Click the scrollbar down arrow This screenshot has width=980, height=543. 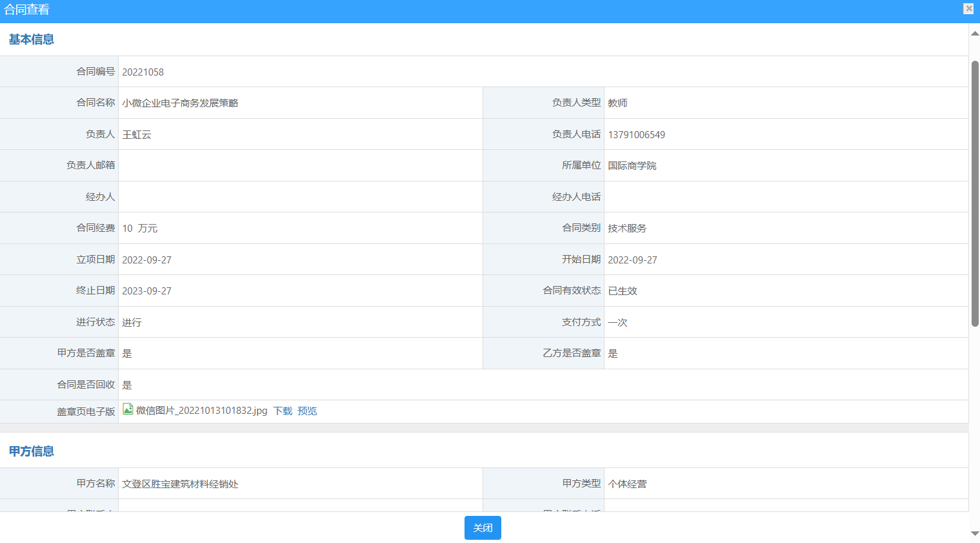coord(975,533)
